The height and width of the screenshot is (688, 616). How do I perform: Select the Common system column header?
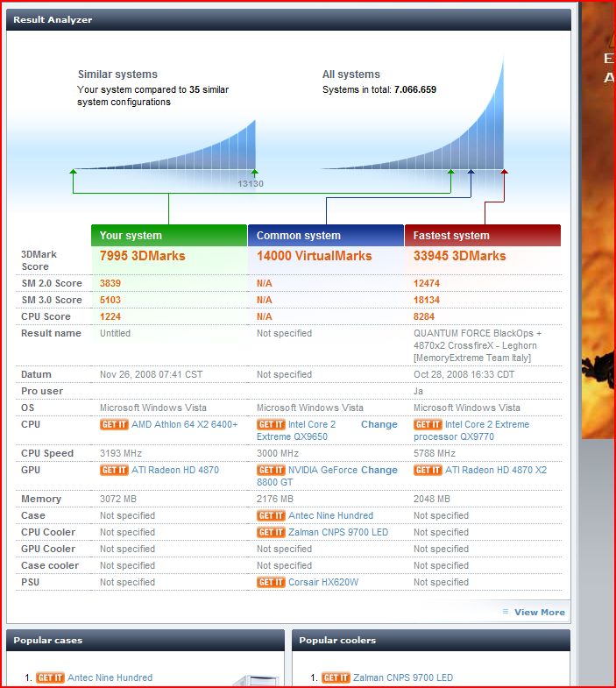326,235
